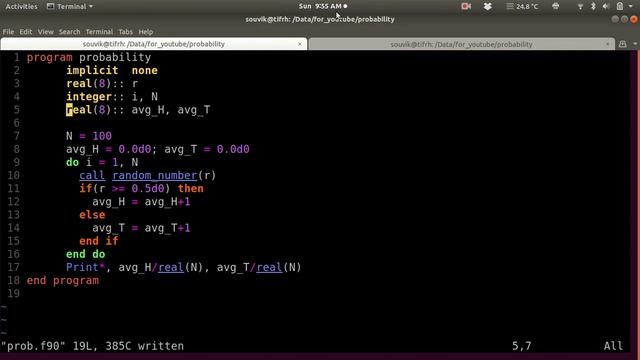This screenshot has width=640, height=360.
Task: Click the 'avg_H = avg_H+1' line
Action: tap(141, 202)
